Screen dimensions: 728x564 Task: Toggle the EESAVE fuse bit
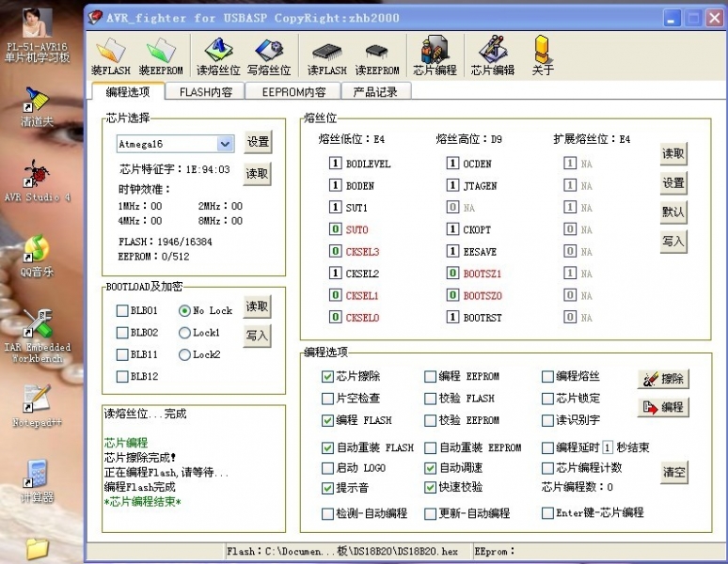(x=452, y=251)
